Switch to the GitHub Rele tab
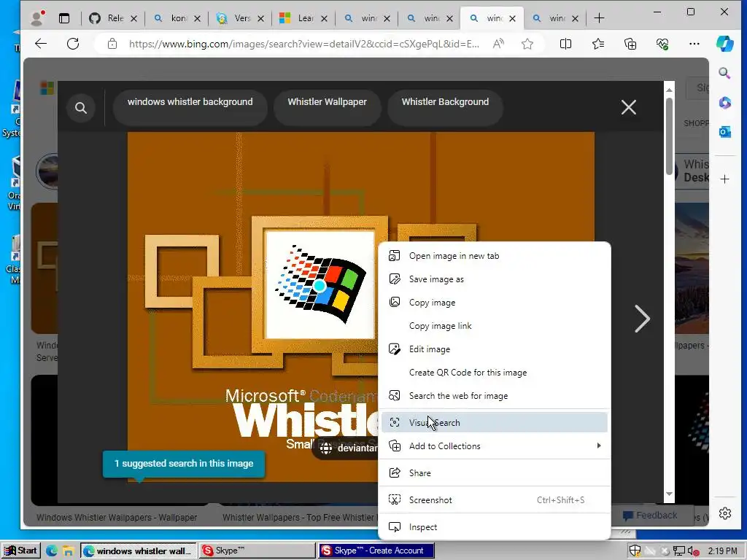The width and height of the screenshot is (747, 560). click(112, 18)
